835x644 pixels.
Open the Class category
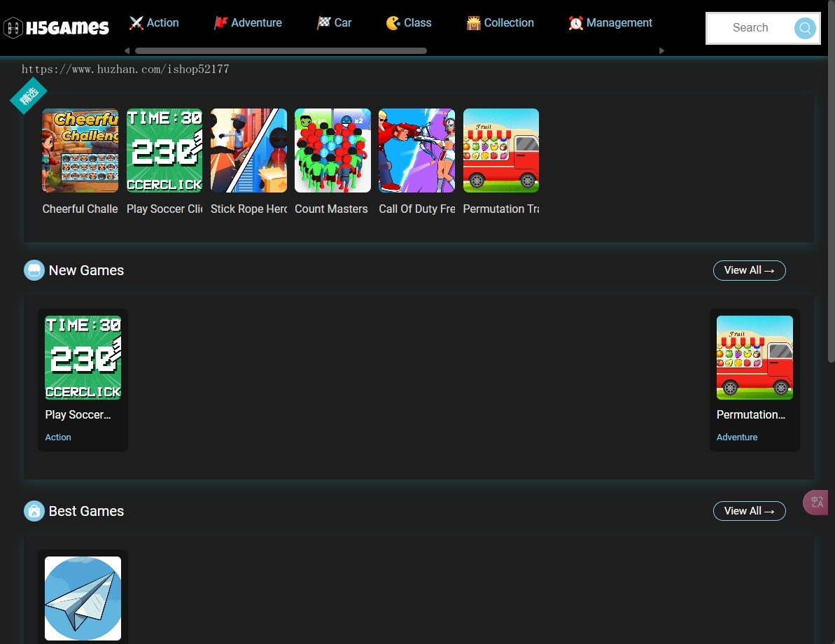coord(409,23)
